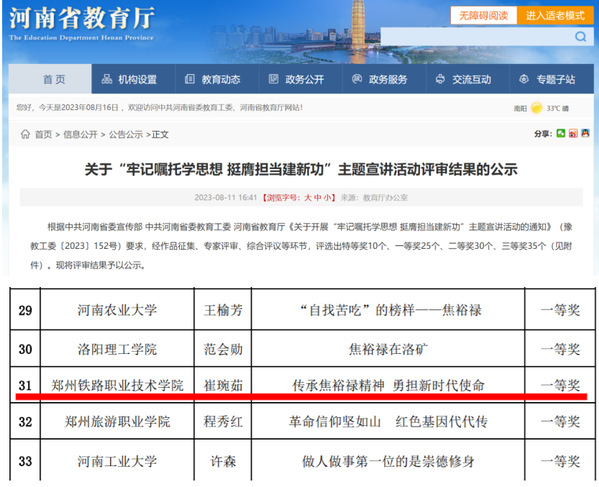The width and height of the screenshot is (599, 487).
Task: Open the 政务公开 navigation item
Action: (297, 79)
